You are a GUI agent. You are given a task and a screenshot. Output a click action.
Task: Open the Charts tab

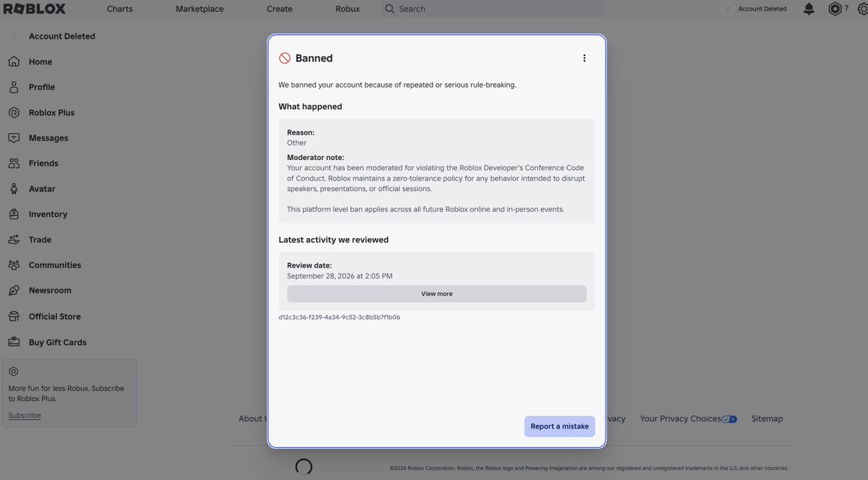[x=119, y=9]
